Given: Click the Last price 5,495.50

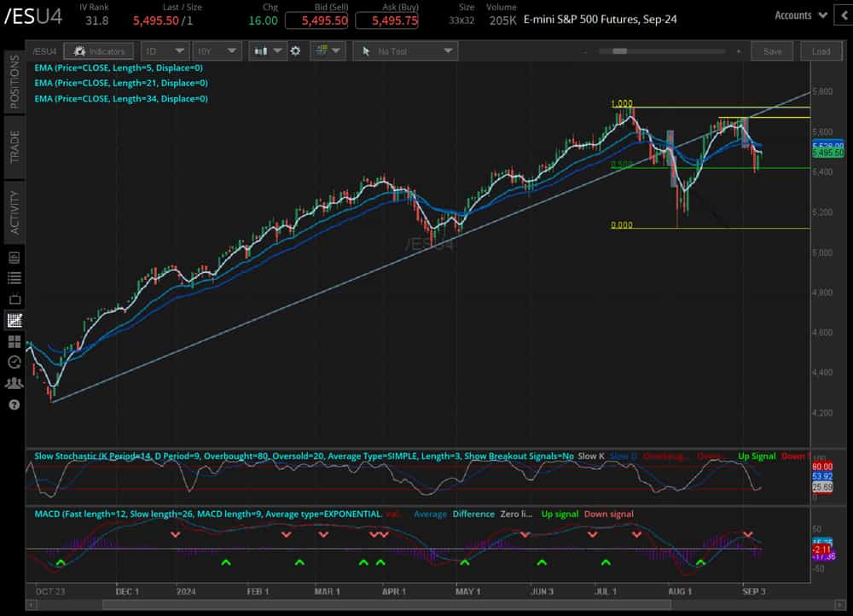Looking at the screenshot, I should pos(156,20).
